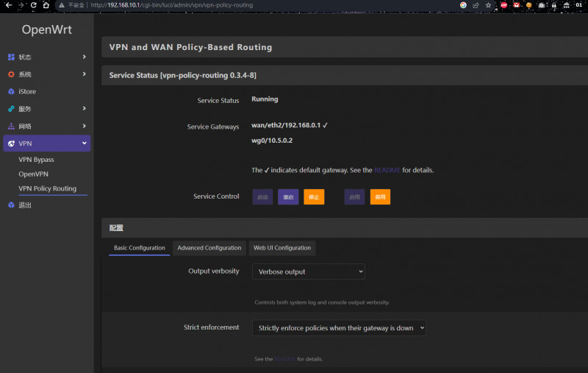Open the Gmail extension icon

pyautogui.click(x=516, y=4)
